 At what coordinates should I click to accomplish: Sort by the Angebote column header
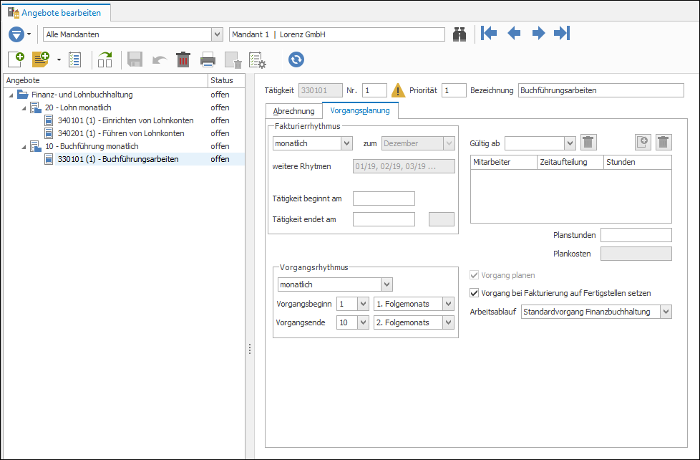[x=105, y=80]
